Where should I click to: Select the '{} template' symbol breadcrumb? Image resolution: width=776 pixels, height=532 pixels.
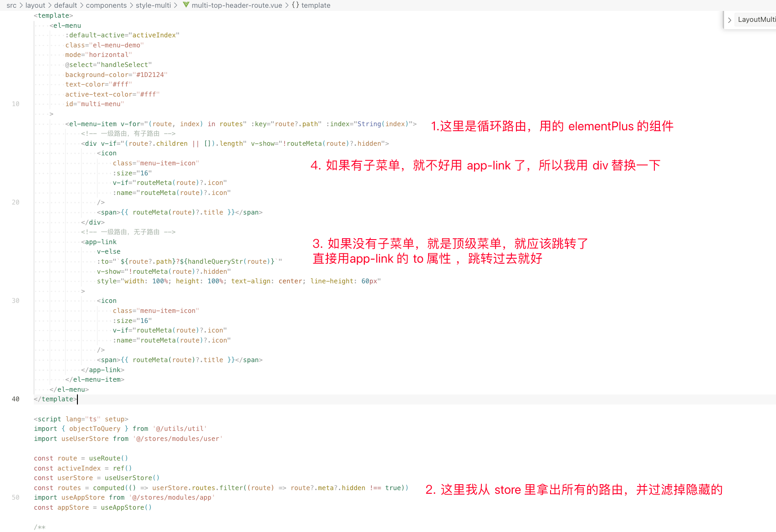(x=311, y=5)
